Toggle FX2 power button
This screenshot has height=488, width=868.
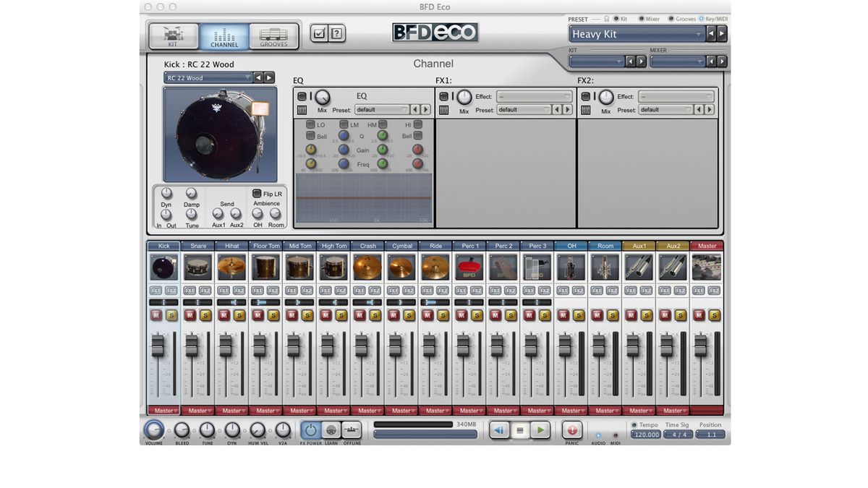pos(585,97)
